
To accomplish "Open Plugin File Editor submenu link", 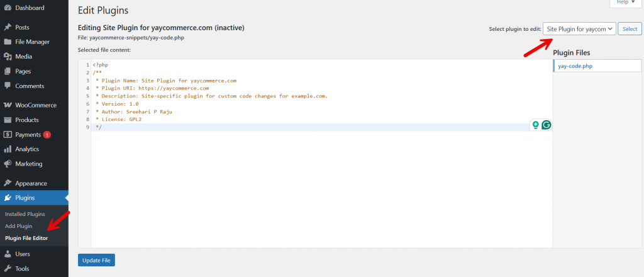I will (x=26, y=238).
